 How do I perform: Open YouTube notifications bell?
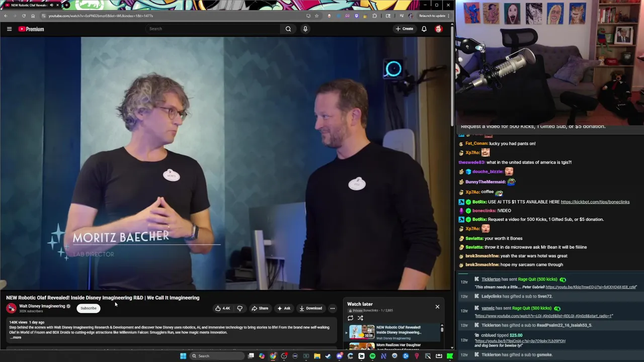click(x=424, y=29)
